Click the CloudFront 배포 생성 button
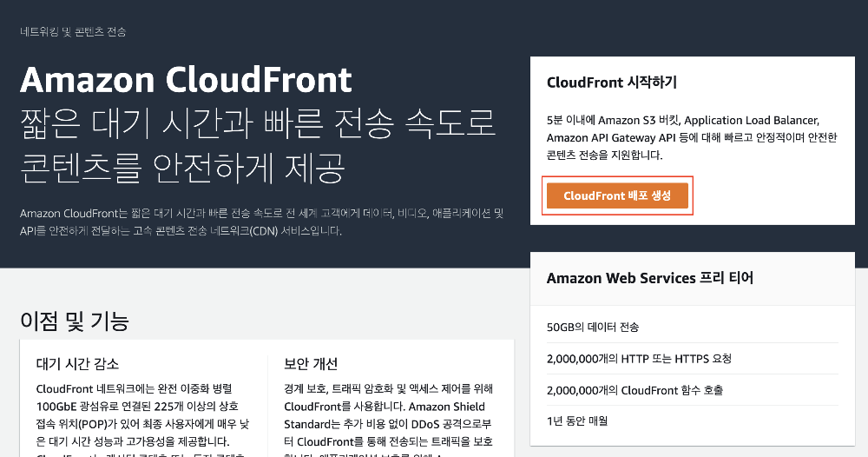This screenshot has width=868, height=457. click(x=617, y=195)
